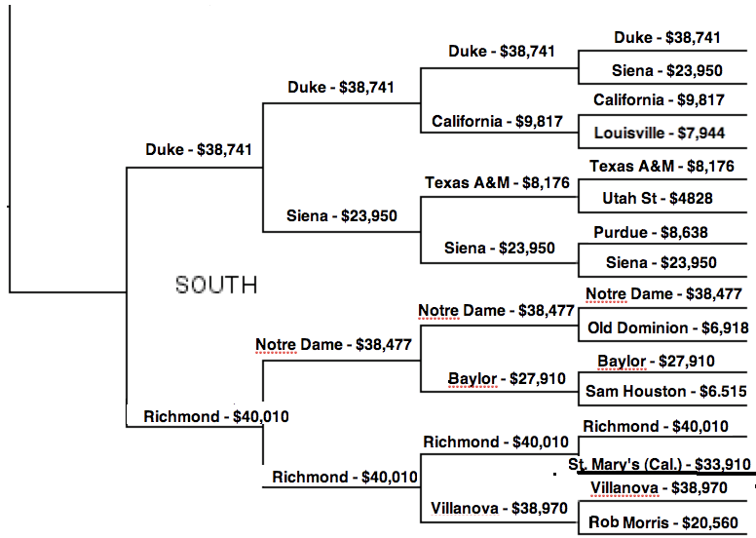Screen dimensions: 756x538
Task: Click Richmond - $40,010 regional final entry
Action: tap(216, 416)
